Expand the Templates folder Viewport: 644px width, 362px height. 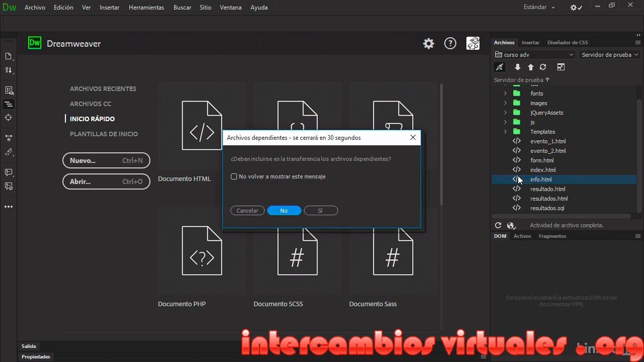point(506,132)
